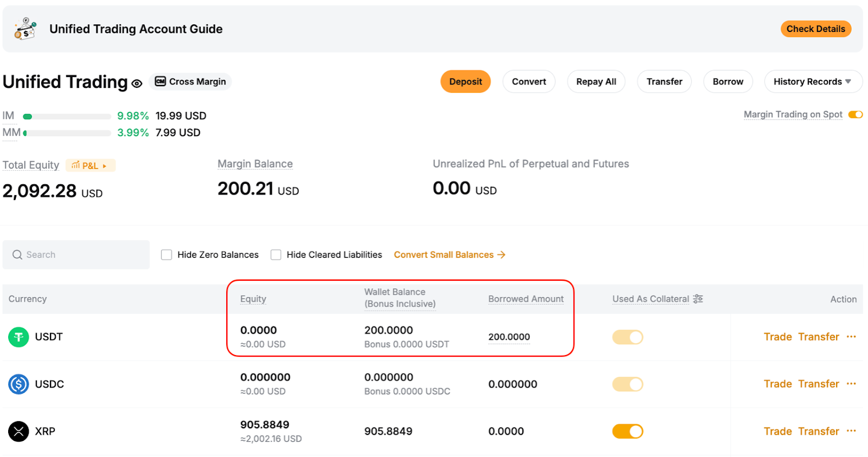Open Used As Collateral settings icon
The height and width of the screenshot is (457, 868).
(x=698, y=299)
